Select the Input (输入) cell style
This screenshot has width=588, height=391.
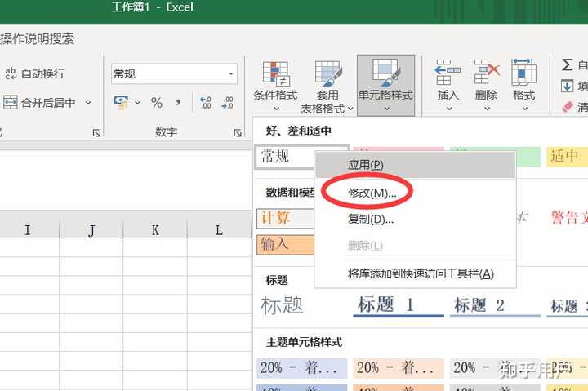click(285, 244)
